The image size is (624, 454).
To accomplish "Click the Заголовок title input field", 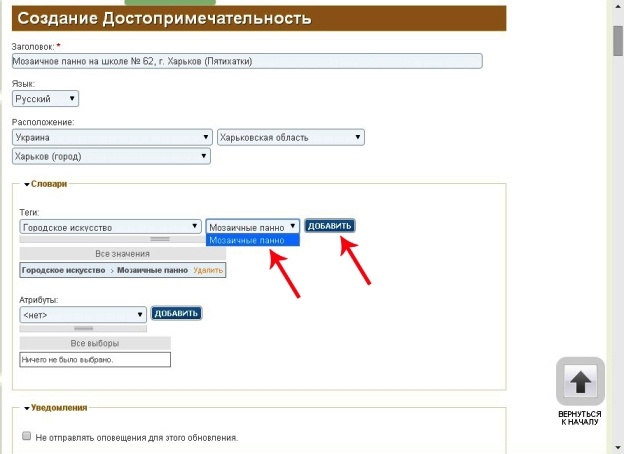I will point(247,61).
